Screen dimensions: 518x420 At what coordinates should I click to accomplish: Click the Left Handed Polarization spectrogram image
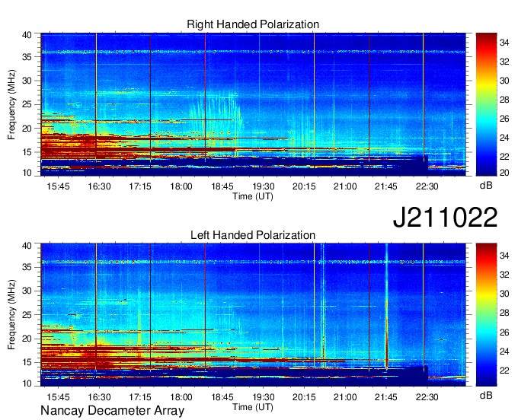tap(253, 315)
